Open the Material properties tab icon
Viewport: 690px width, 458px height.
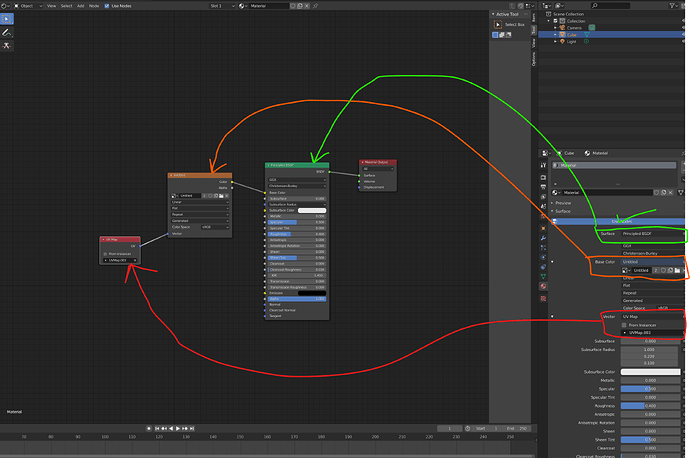pyautogui.click(x=543, y=286)
